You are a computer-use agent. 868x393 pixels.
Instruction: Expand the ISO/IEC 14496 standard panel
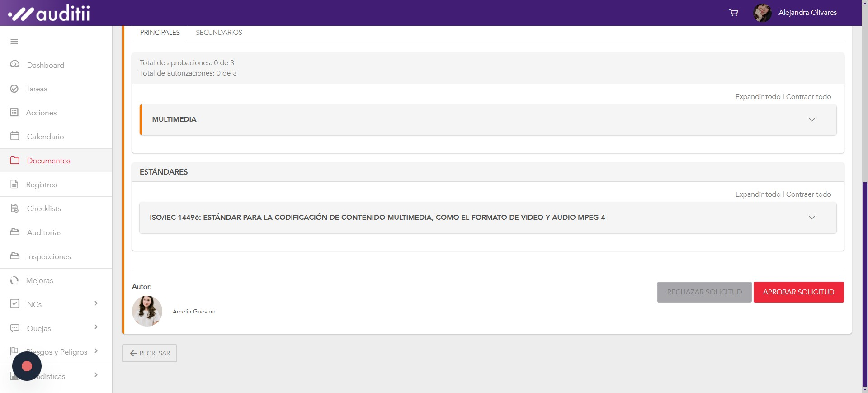pyautogui.click(x=811, y=218)
